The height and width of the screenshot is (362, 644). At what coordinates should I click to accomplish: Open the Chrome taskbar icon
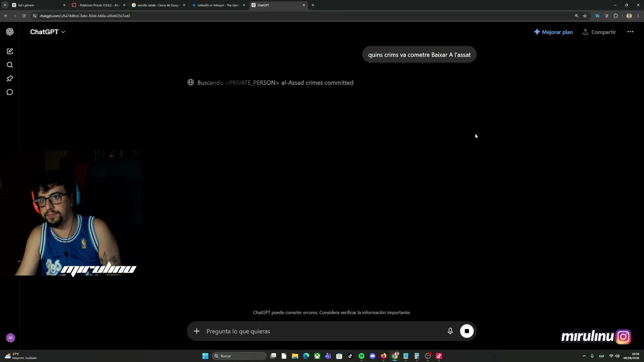coord(395,356)
